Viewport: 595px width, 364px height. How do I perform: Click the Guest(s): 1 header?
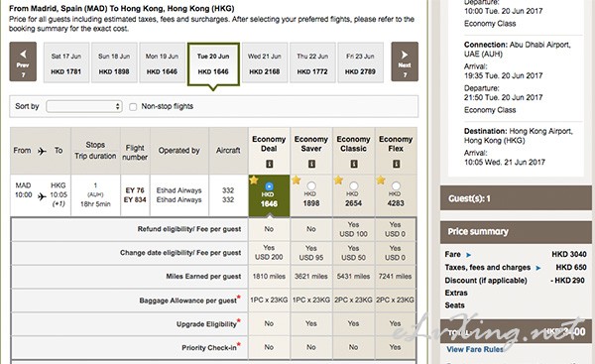[x=516, y=198]
